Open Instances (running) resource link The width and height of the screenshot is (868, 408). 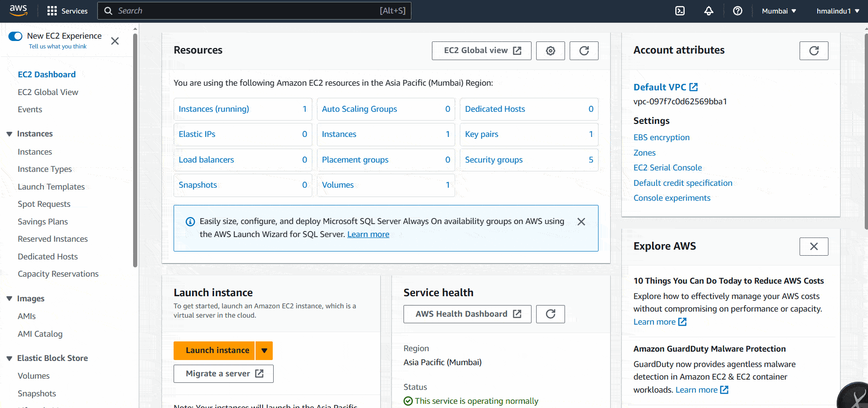pyautogui.click(x=214, y=109)
